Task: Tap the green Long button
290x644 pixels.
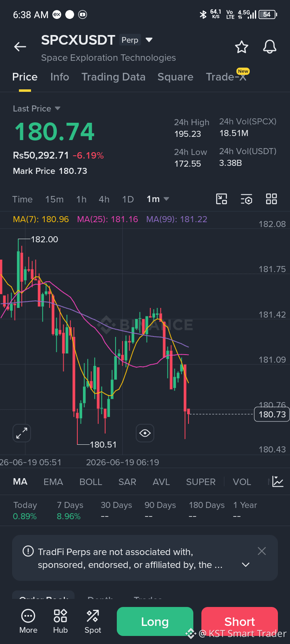Action: (x=155, y=621)
